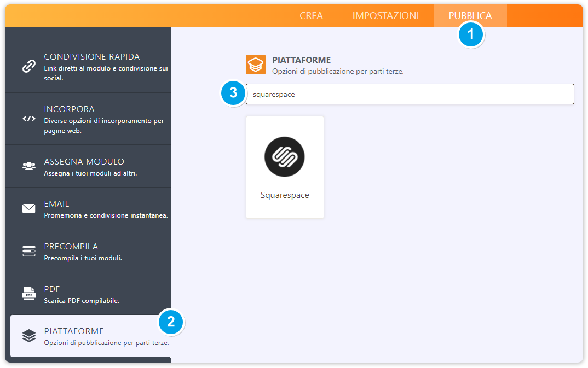
Task: Switch to the IMPOSTAZIONI tab
Action: pyautogui.click(x=385, y=16)
